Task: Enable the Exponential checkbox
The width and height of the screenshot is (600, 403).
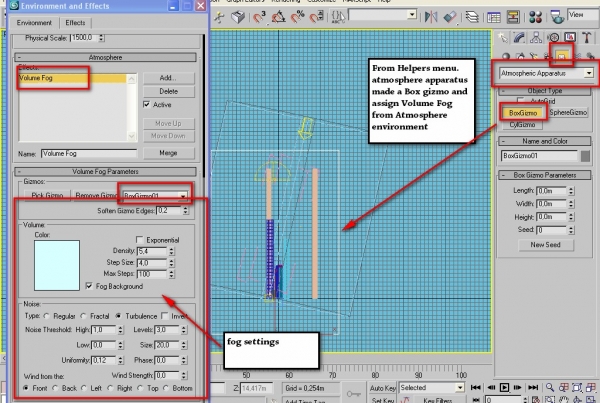Action: coord(140,240)
